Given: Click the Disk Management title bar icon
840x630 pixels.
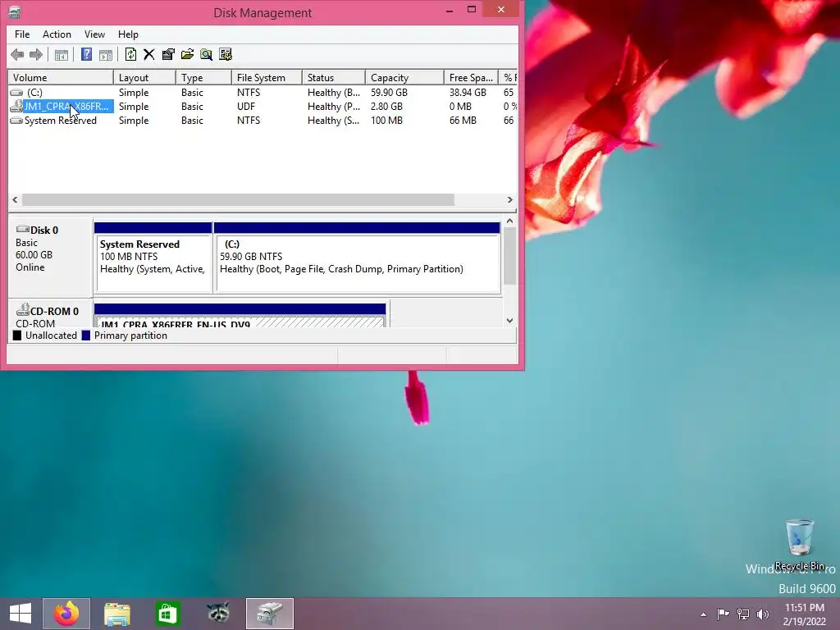Looking at the screenshot, I should click(15, 11).
